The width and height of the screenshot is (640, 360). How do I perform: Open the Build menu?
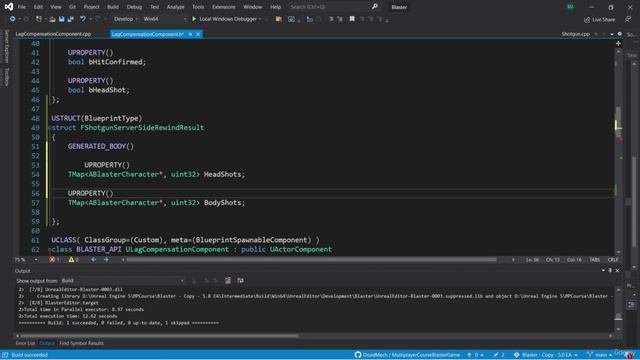pos(113,7)
